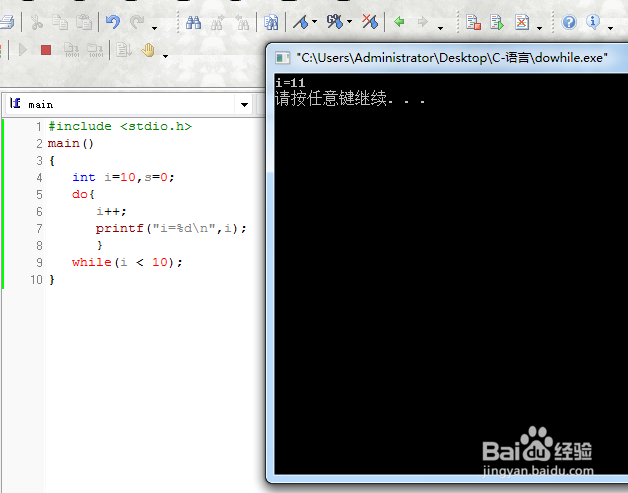Click the document with red X icon

tap(521, 22)
